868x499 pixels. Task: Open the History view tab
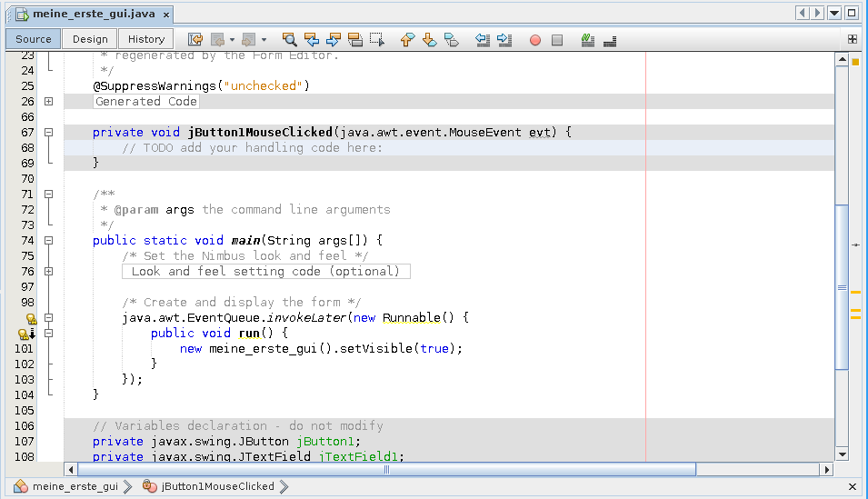tap(146, 39)
